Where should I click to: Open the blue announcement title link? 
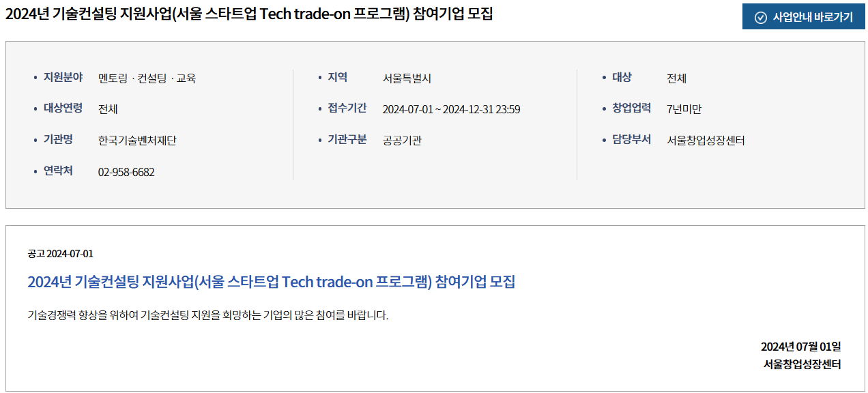click(271, 282)
